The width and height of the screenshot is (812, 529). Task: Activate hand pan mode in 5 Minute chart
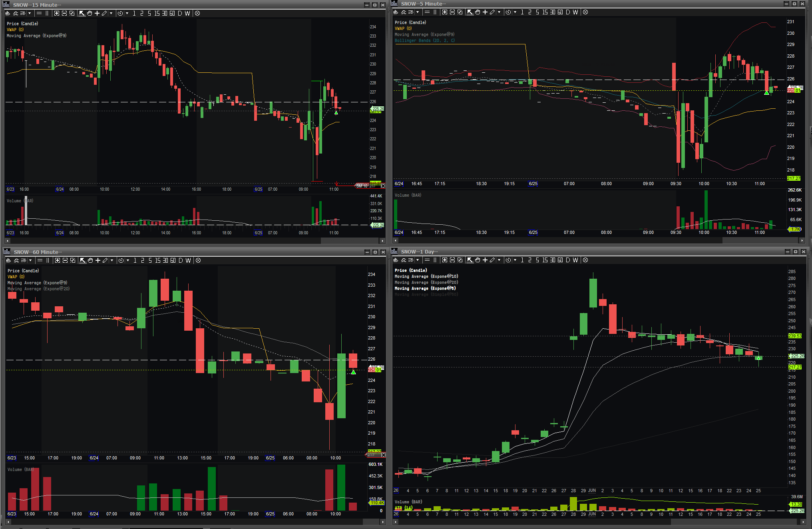[478, 12]
